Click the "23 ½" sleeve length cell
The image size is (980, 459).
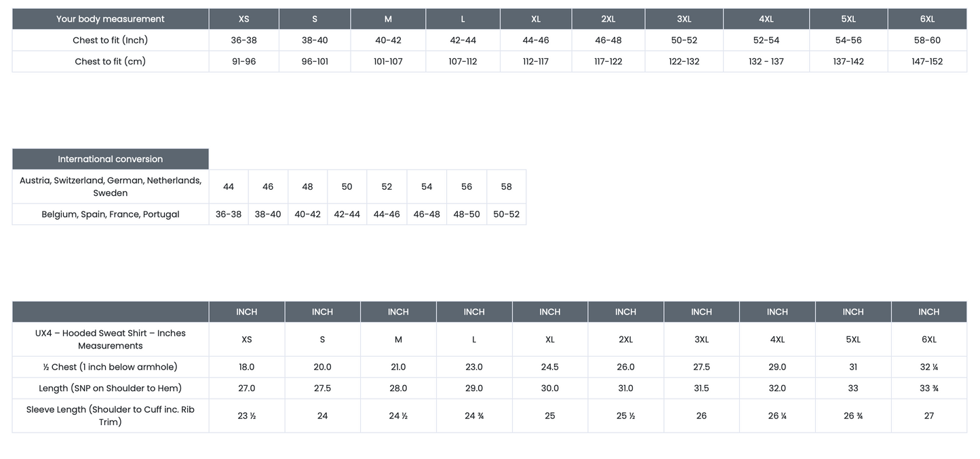247,416
